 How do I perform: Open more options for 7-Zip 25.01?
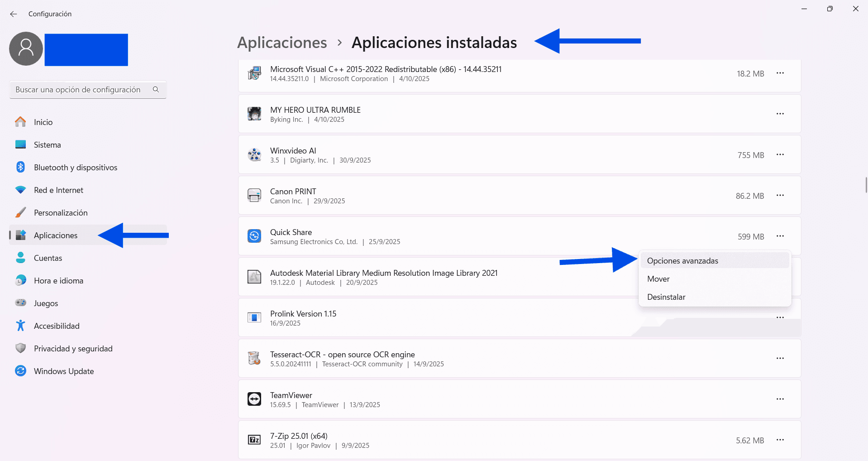point(780,440)
